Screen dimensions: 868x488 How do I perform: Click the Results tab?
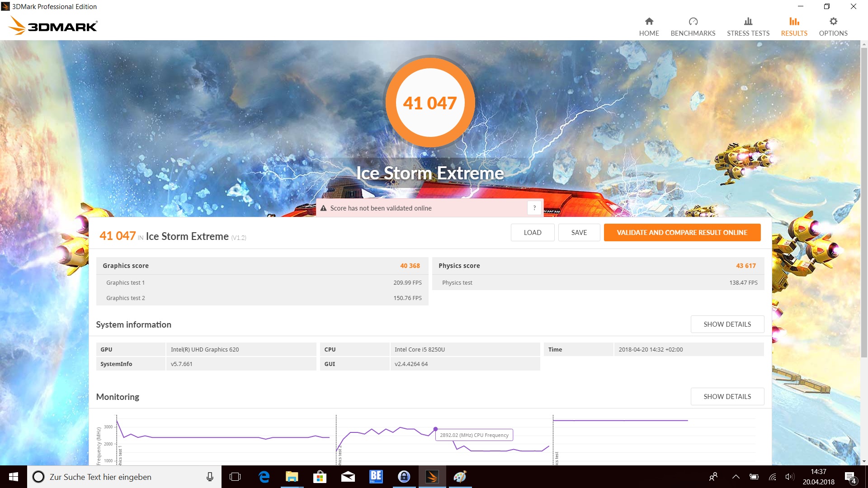[794, 27]
